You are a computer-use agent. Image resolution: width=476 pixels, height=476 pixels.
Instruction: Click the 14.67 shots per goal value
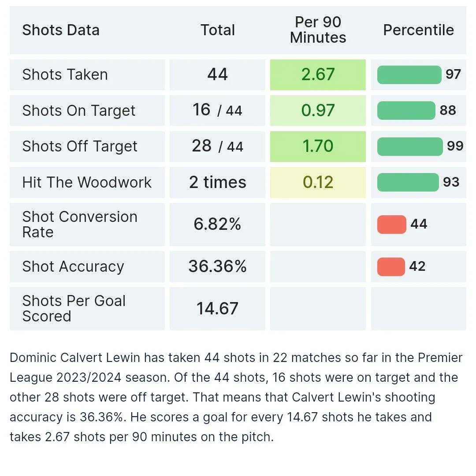(x=217, y=308)
